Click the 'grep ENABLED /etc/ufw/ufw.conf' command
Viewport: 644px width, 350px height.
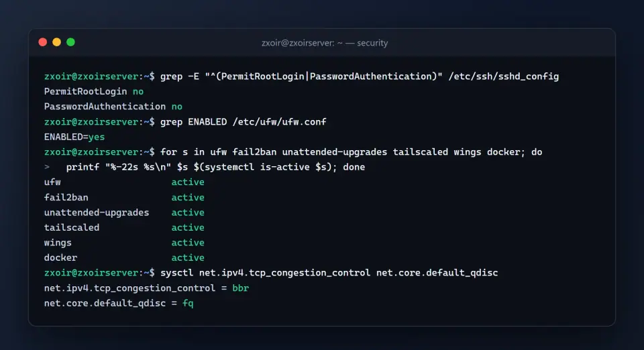[243, 122]
